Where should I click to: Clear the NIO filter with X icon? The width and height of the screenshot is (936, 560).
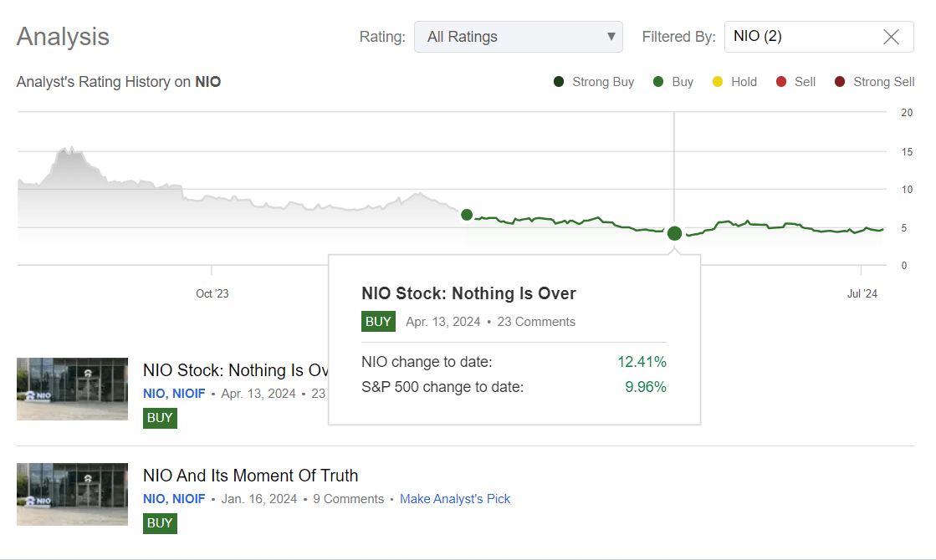[891, 37]
